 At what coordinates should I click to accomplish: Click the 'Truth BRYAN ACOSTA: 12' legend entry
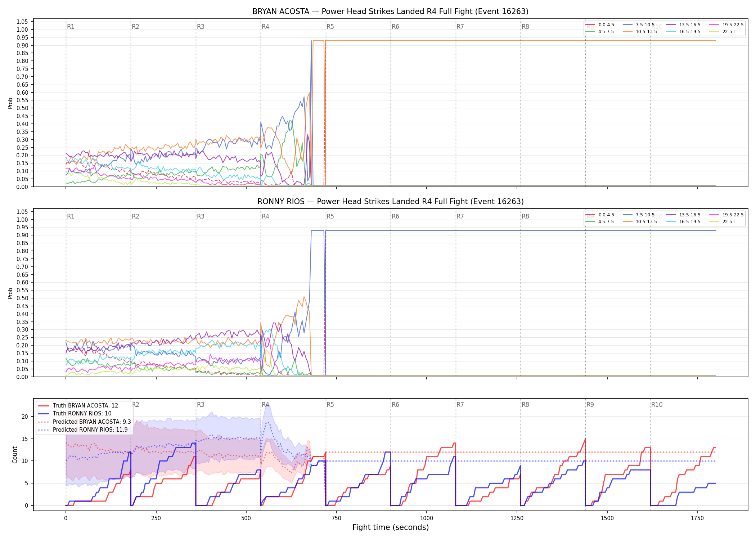tap(78, 406)
